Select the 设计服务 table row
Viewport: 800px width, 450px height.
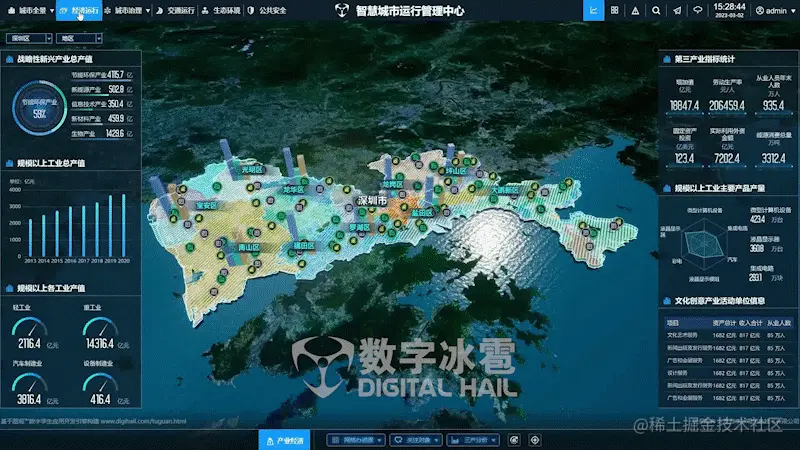728,373
